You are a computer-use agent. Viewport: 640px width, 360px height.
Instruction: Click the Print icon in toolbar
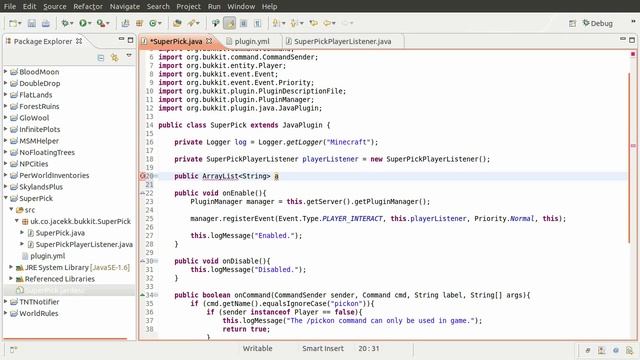pos(45,23)
